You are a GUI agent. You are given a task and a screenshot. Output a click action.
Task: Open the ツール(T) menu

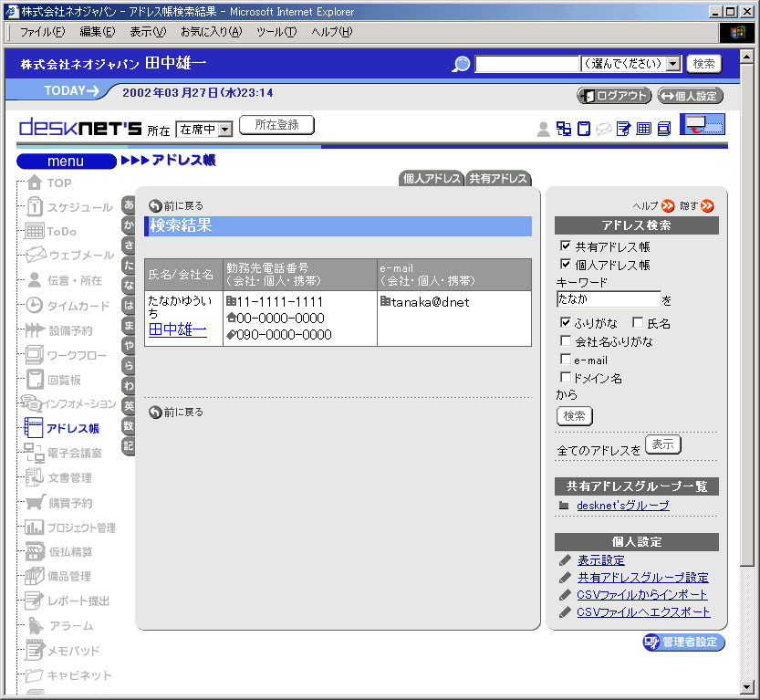276,32
